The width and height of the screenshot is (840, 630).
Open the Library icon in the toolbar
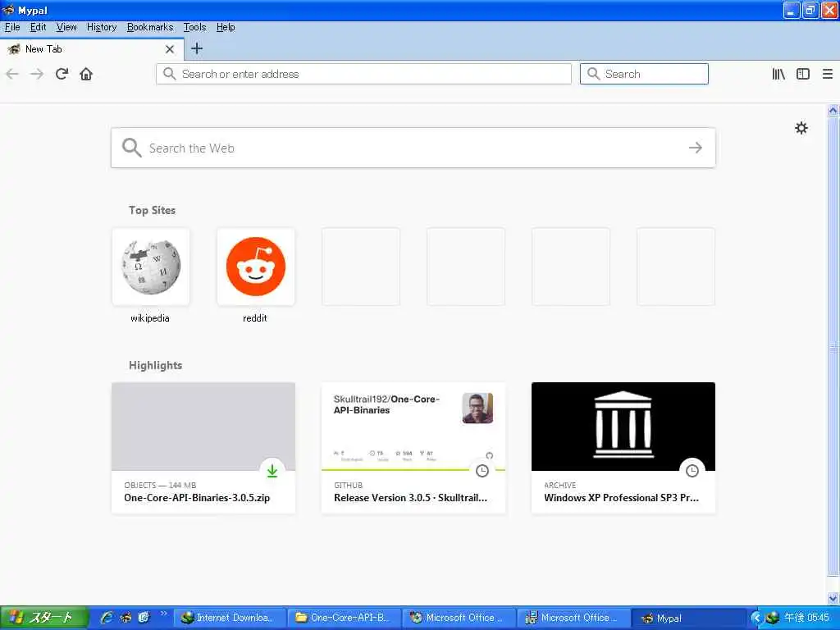[x=778, y=74]
